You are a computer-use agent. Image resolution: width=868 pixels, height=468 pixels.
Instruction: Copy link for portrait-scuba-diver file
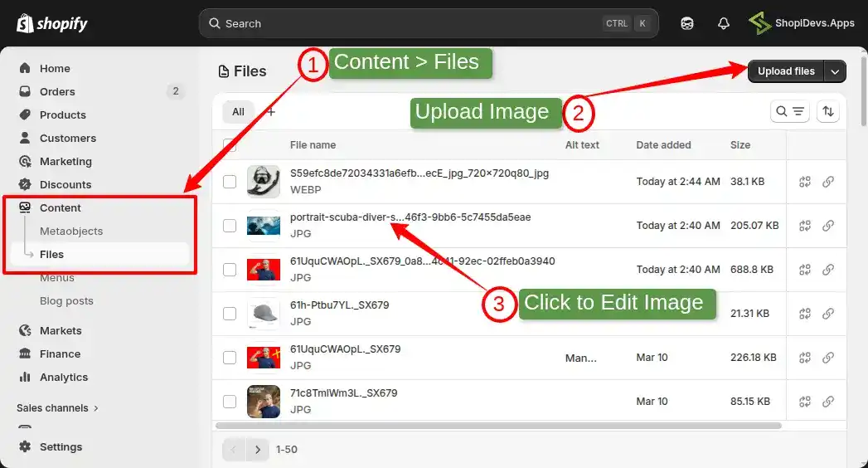pyautogui.click(x=828, y=226)
